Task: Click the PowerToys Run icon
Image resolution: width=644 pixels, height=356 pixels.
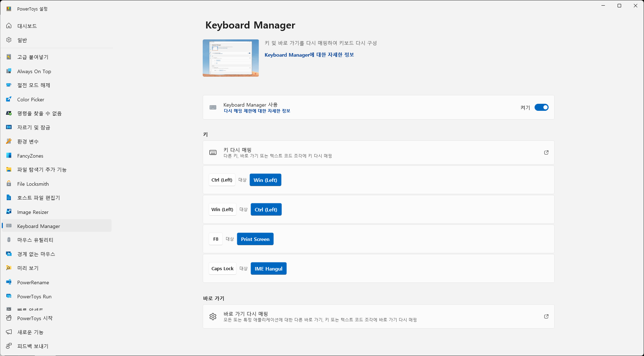Action: (9, 296)
